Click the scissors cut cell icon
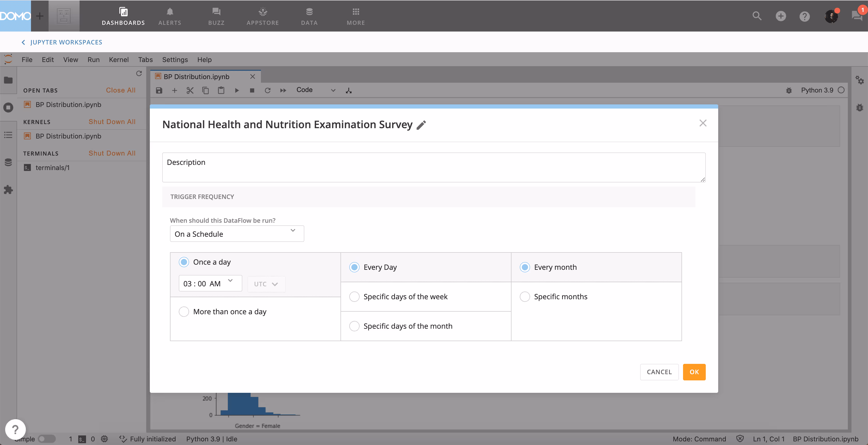The image size is (868, 445). [190, 90]
